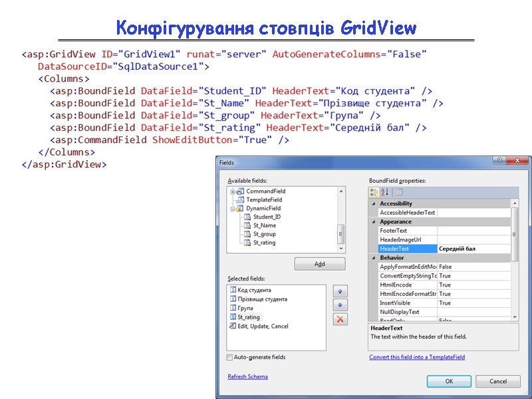Select St_Name in available fields tree
Viewport: 532px width, 399px height.
click(x=265, y=225)
